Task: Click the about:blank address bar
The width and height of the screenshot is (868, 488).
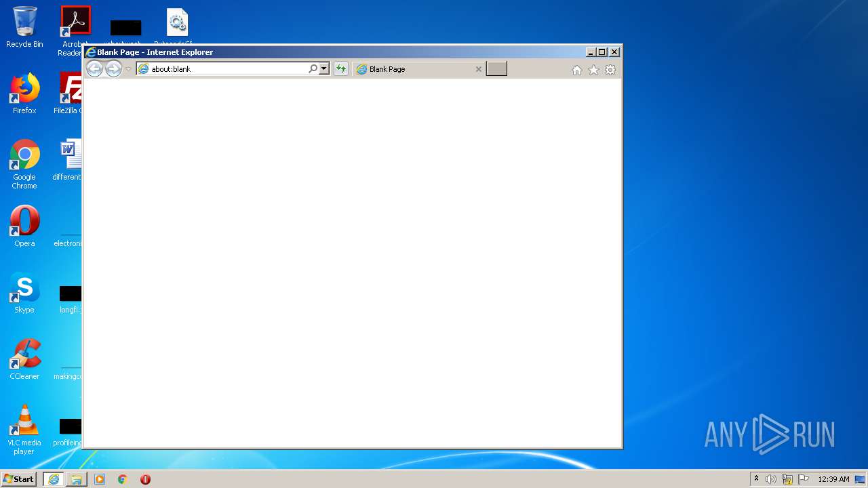Action: click(x=222, y=68)
